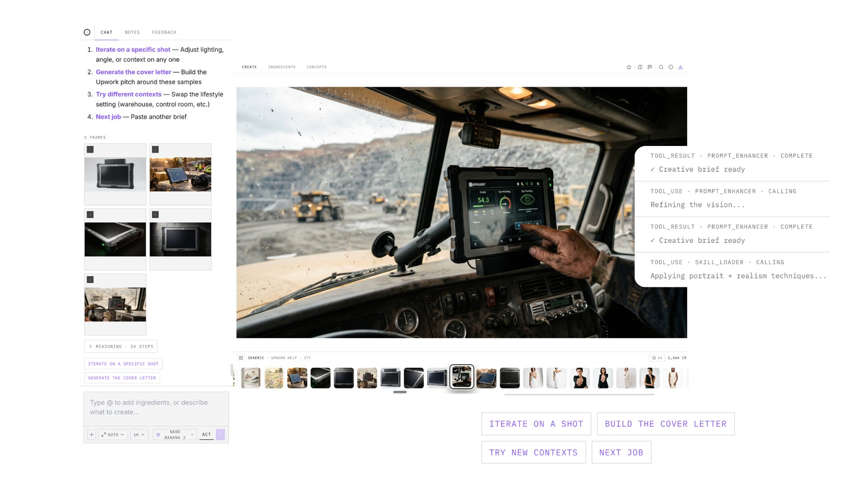Click the GENERIC label in filmstrip header
This screenshot has height=488, width=868.
click(x=256, y=358)
